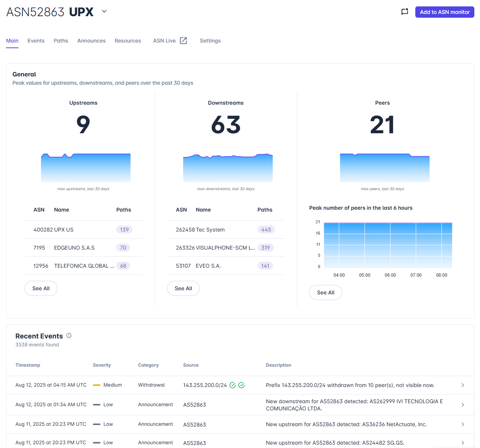Click Add to ASN monitor button
This screenshot has height=448, width=480.
pos(445,12)
